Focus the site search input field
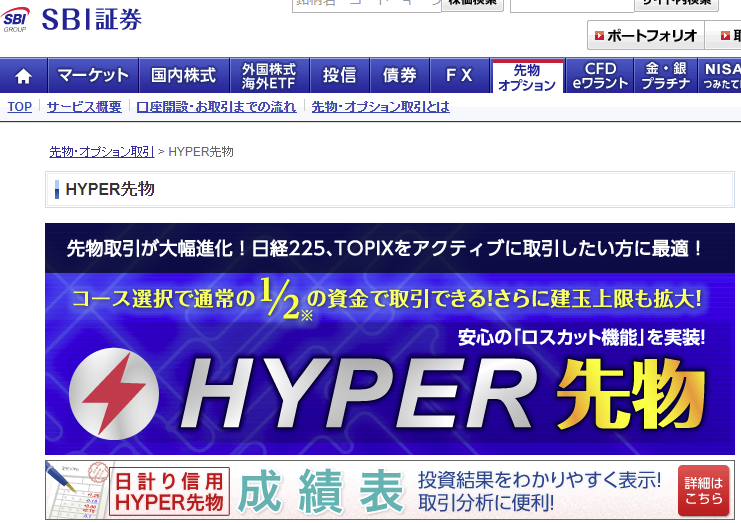741x523 pixels. pos(572,5)
